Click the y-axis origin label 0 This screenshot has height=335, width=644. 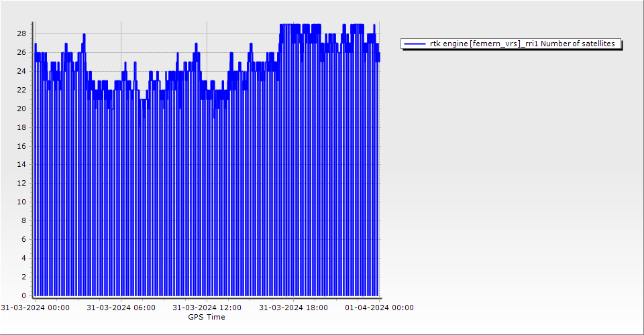(x=23, y=295)
